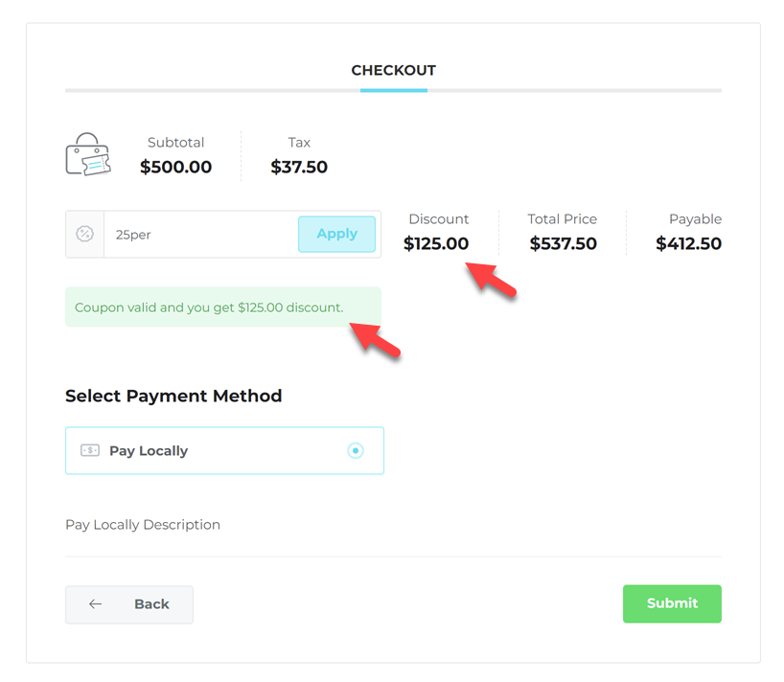The width and height of the screenshot is (784, 682).
Task: Click the Back button label
Action: pyautogui.click(x=151, y=604)
